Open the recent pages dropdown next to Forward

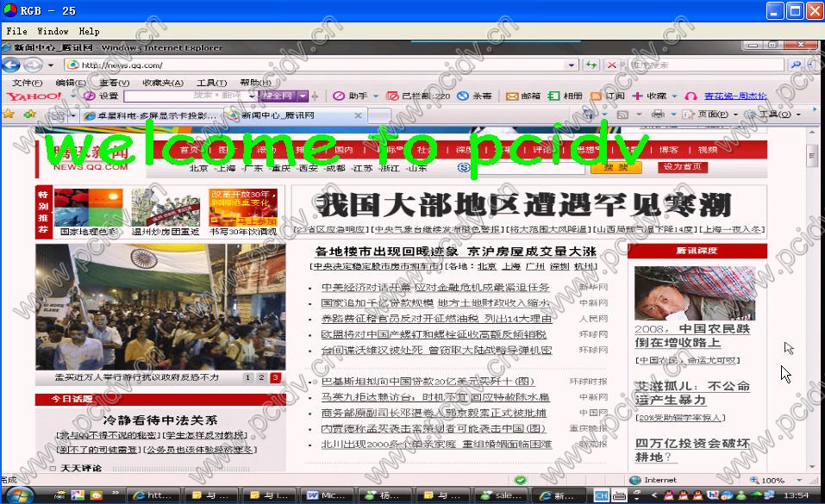pyautogui.click(x=51, y=65)
